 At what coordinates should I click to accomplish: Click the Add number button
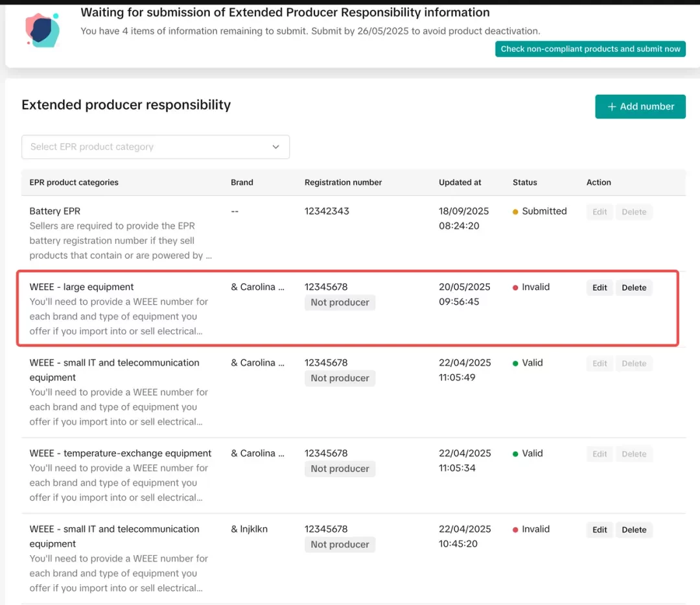[x=640, y=106]
